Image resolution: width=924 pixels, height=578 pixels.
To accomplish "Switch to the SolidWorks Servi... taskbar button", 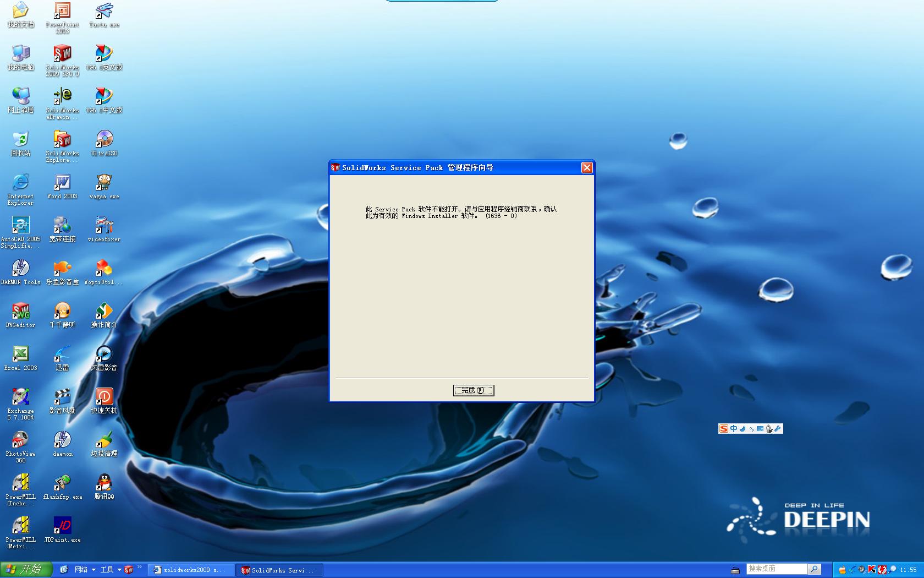I will click(x=279, y=570).
